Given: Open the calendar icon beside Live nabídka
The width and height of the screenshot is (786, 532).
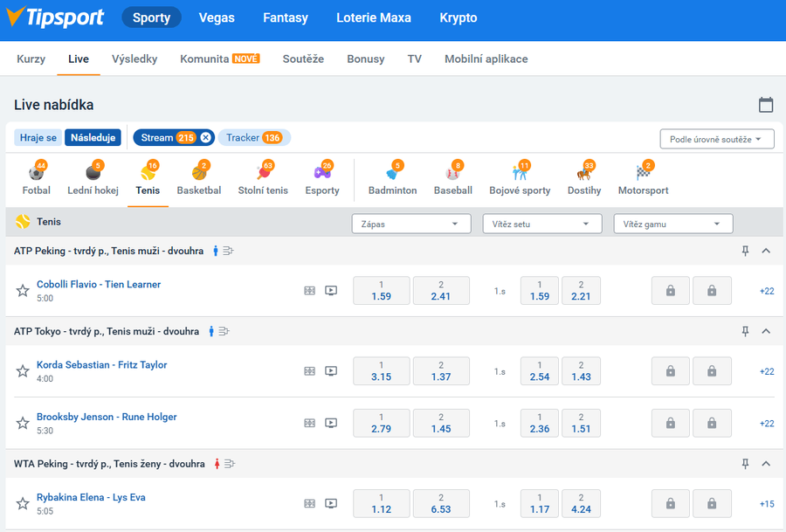Looking at the screenshot, I should tap(765, 105).
